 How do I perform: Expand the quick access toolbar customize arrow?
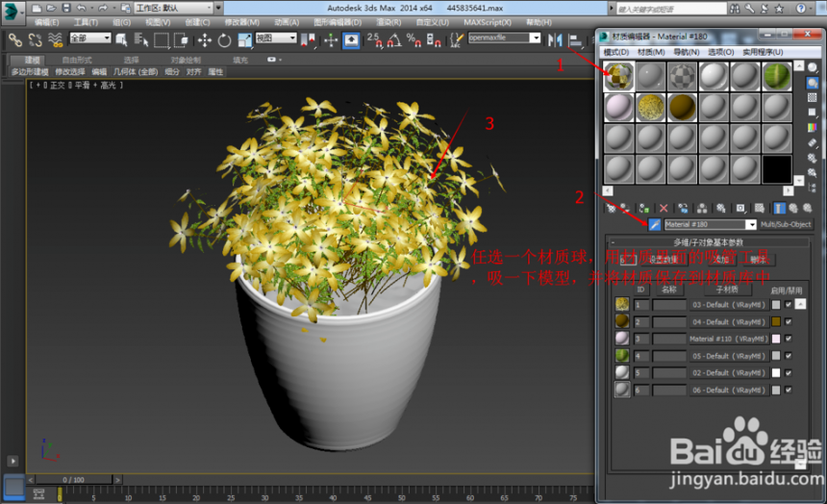pos(218,8)
